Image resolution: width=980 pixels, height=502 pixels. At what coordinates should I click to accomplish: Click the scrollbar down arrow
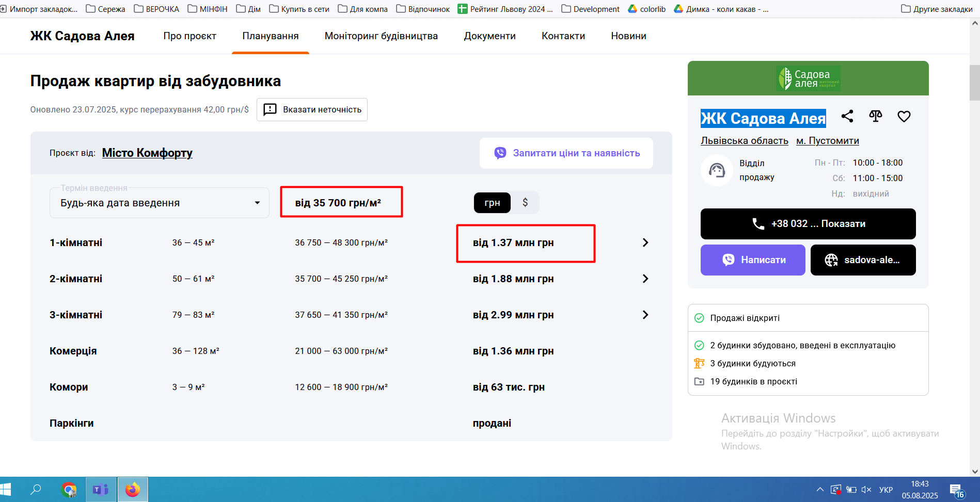(x=975, y=471)
